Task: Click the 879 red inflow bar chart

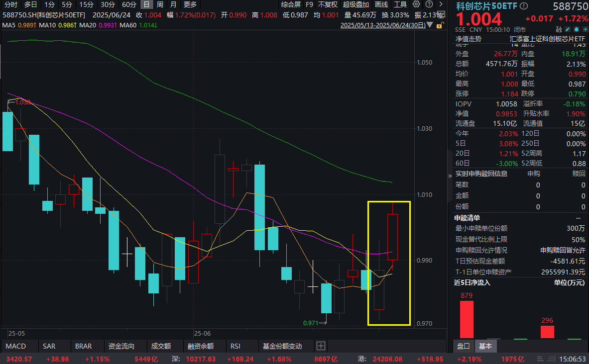Action: [x=466, y=318]
